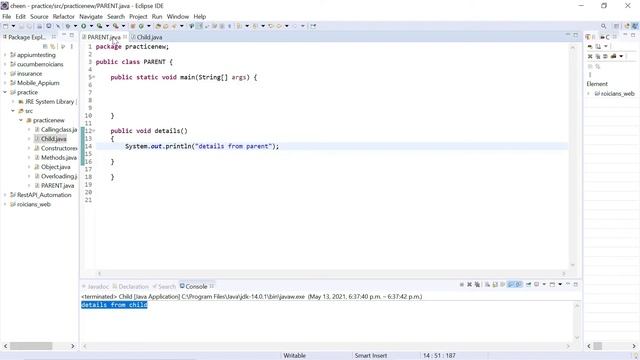
Task: Open the Navigate menu
Action: coord(91,17)
